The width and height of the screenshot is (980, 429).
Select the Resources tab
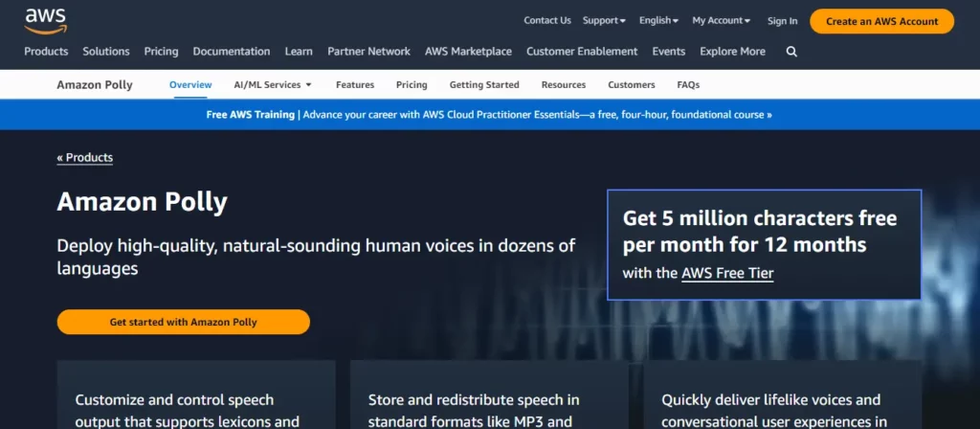(x=564, y=84)
